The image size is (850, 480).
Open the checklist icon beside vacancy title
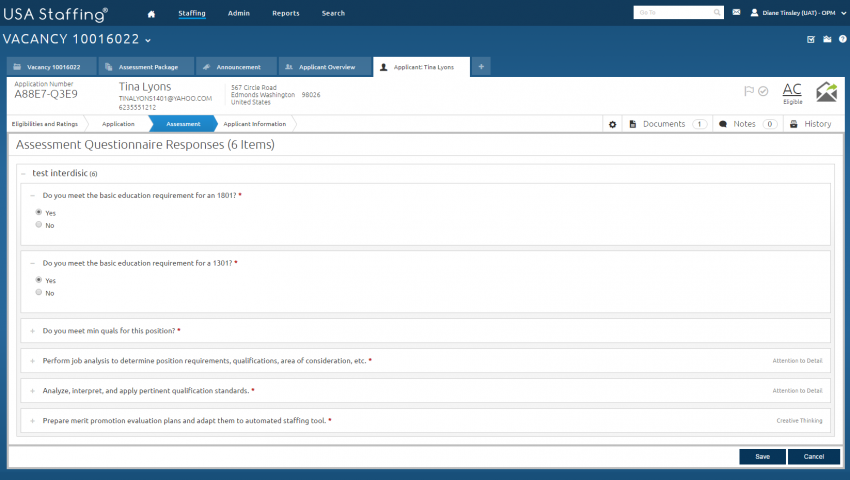(x=811, y=39)
